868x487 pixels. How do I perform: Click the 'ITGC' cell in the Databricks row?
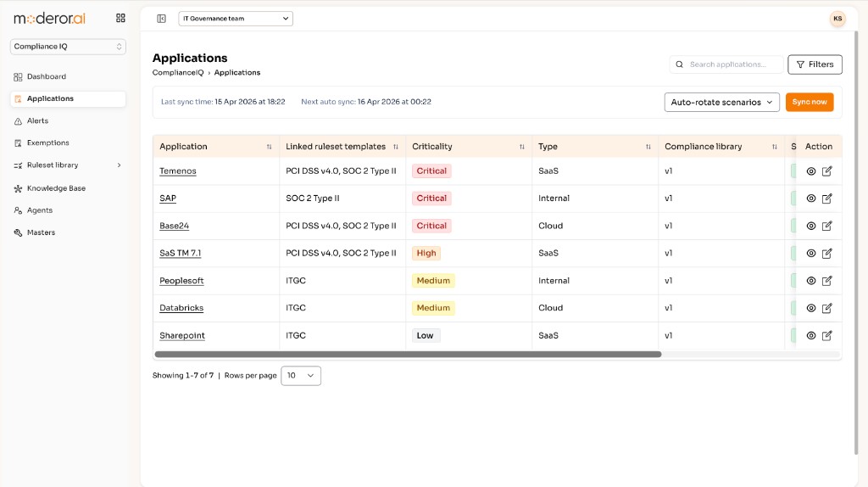(x=296, y=308)
